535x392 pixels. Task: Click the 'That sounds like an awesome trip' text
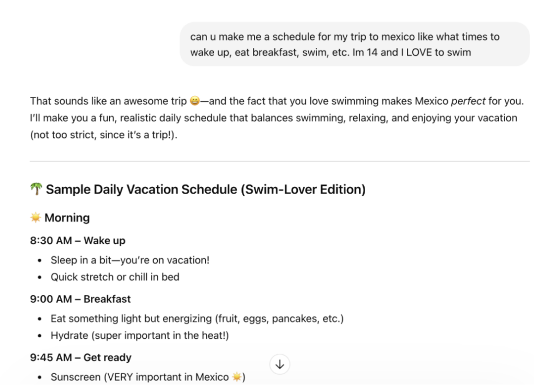point(109,101)
